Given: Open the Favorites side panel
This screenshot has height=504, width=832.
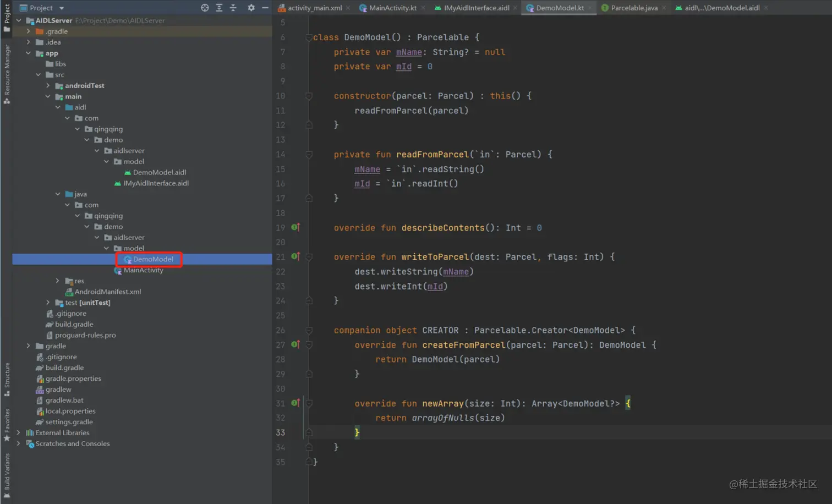Looking at the screenshot, I should (x=7, y=425).
